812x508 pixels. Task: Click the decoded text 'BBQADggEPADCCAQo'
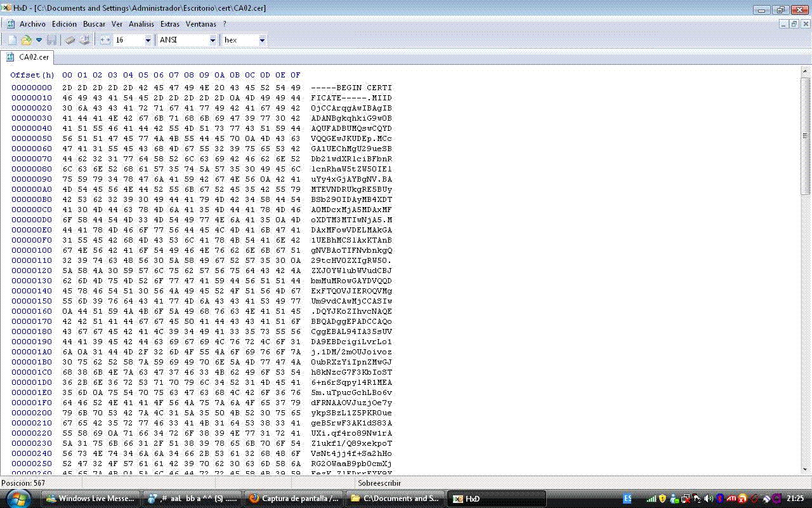(x=351, y=321)
